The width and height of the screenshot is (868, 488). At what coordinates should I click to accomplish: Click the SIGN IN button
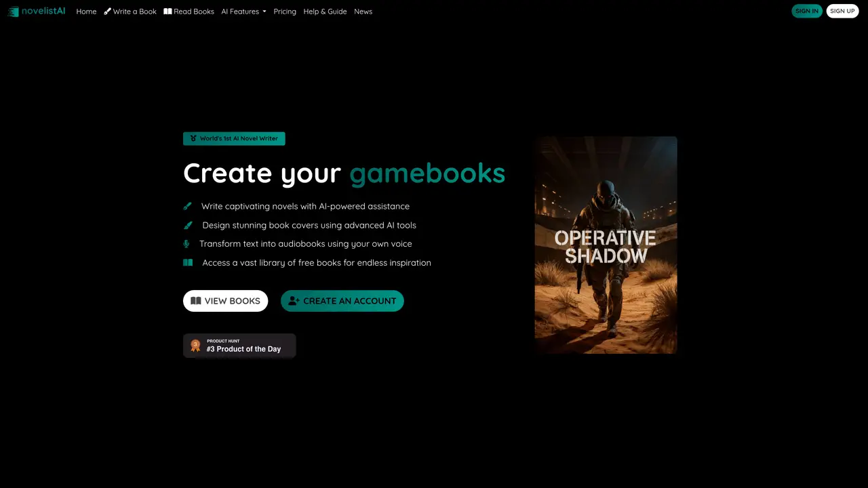pyautogui.click(x=807, y=11)
